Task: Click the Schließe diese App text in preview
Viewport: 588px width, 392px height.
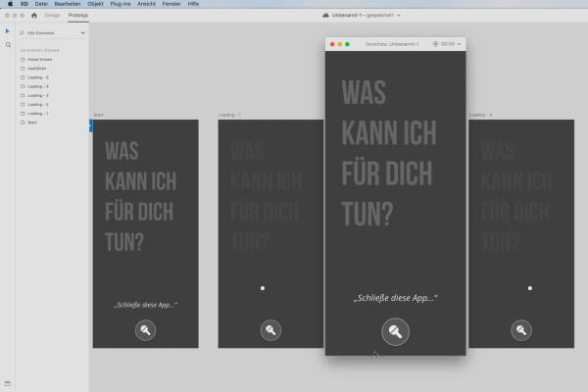Action: point(395,298)
